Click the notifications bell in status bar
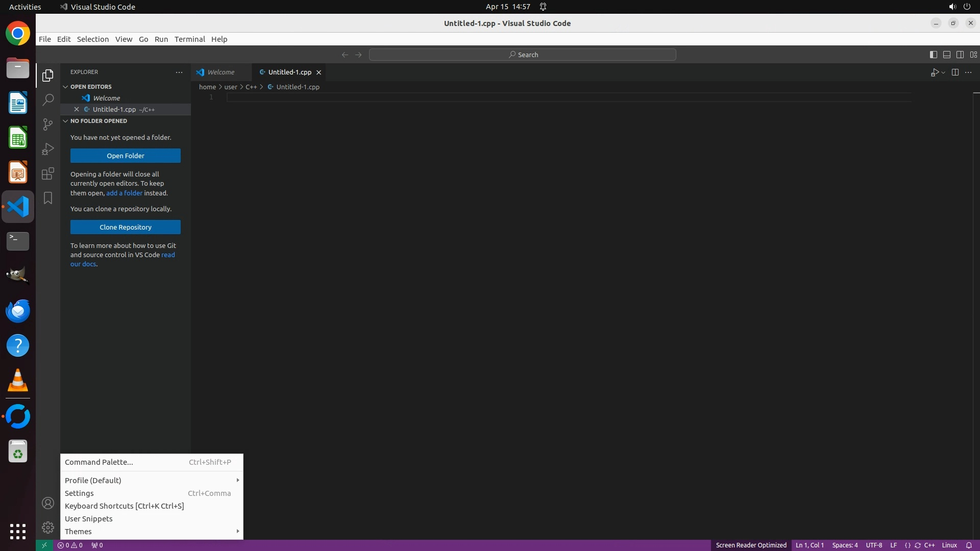The image size is (980, 551). (x=969, y=545)
